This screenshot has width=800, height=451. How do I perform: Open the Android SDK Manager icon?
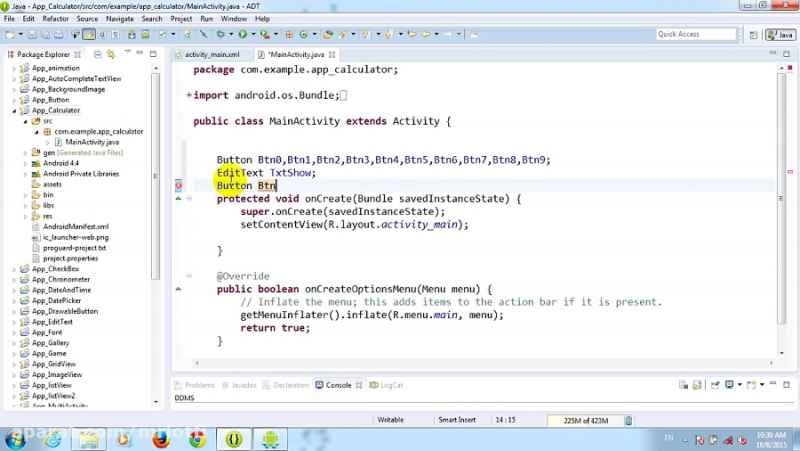(132, 34)
